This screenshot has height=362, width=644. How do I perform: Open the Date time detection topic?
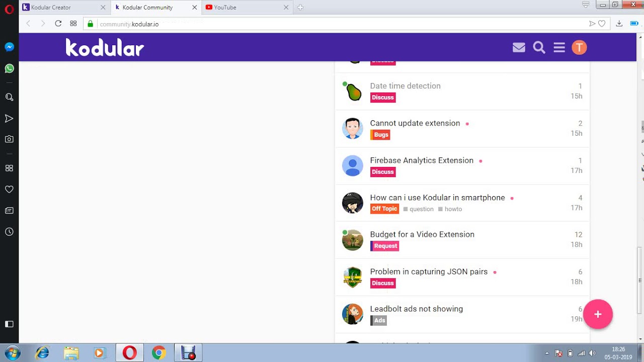tap(405, 86)
